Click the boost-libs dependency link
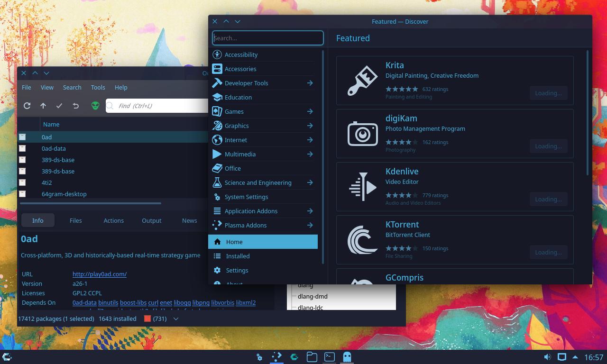The image size is (607, 364). [x=133, y=302]
